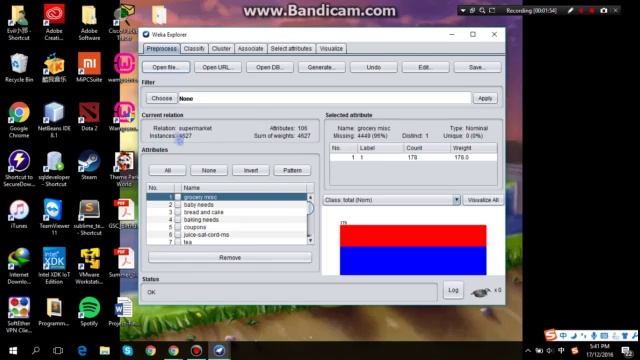Switch to the Associate tab
Image resolution: width=640 pixels, height=360 pixels.
(251, 49)
